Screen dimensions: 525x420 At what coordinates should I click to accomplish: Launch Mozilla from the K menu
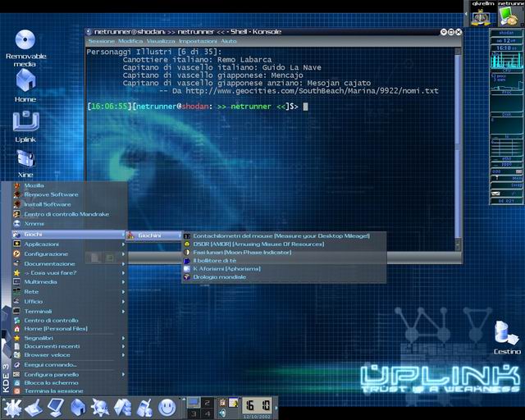[x=69, y=185]
